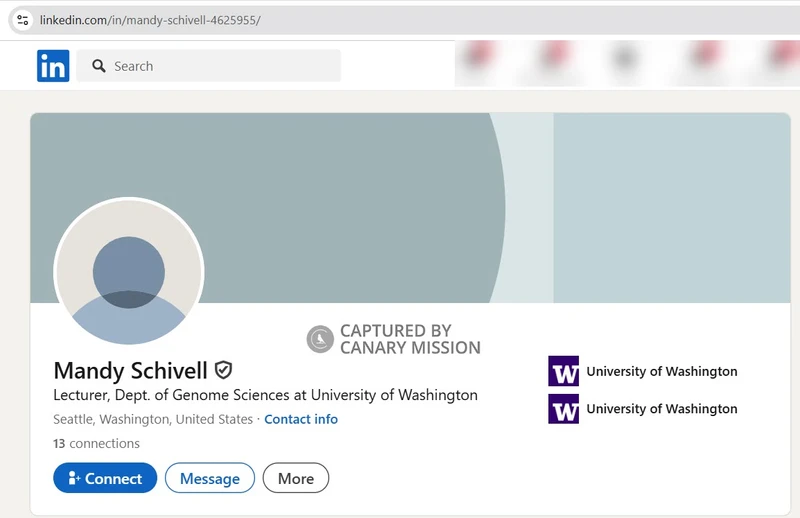Click the Canary Mission watermark logo
Screen dimensions: 800x518
(x=320, y=339)
